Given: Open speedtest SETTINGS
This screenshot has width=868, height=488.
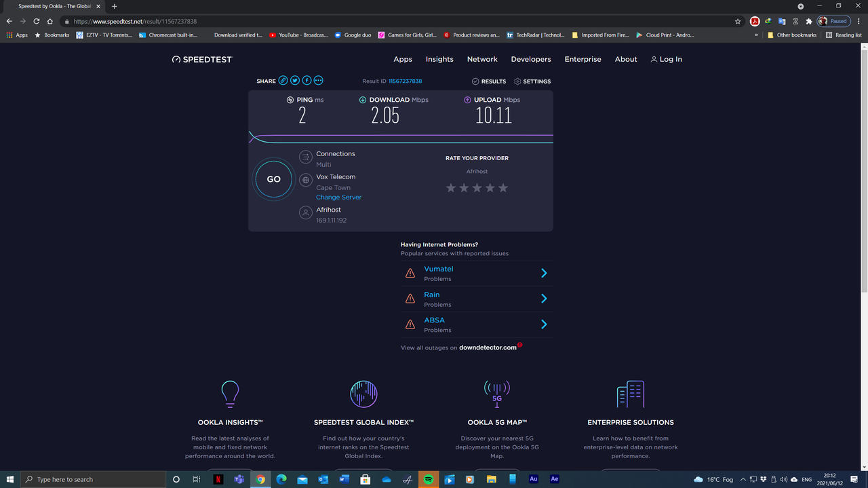Looking at the screenshot, I should pyautogui.click(x=532, y=81).
